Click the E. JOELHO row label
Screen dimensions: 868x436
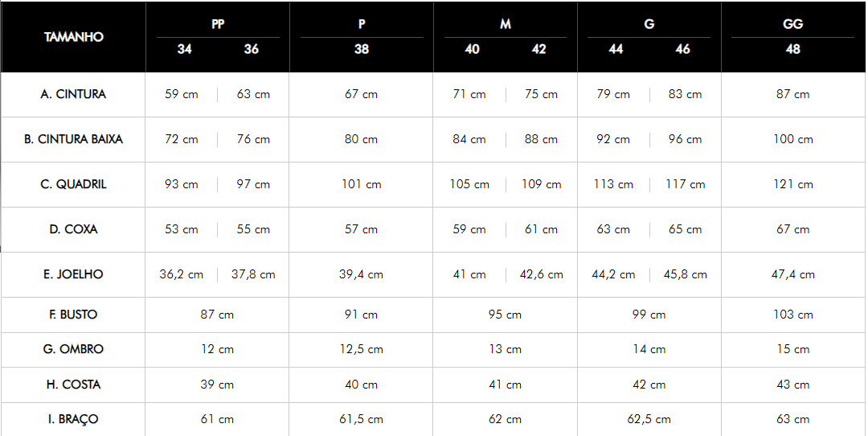(x=73, y=274)
